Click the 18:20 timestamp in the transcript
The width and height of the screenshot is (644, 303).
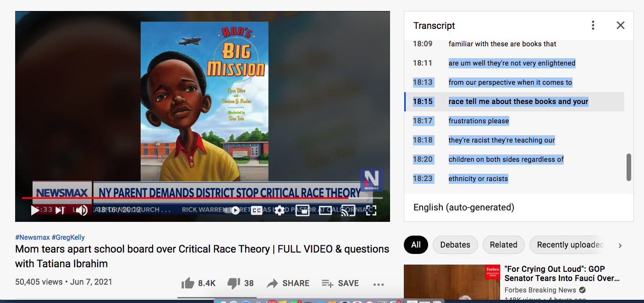click(423, 160)
